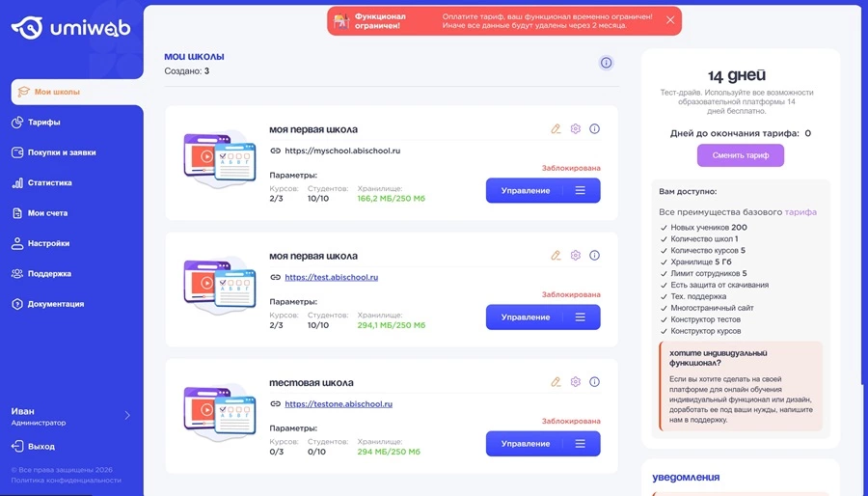868x496 pixels.
Task: Click the тестовая школа thumbnail illustration
Action: point(220,412)
